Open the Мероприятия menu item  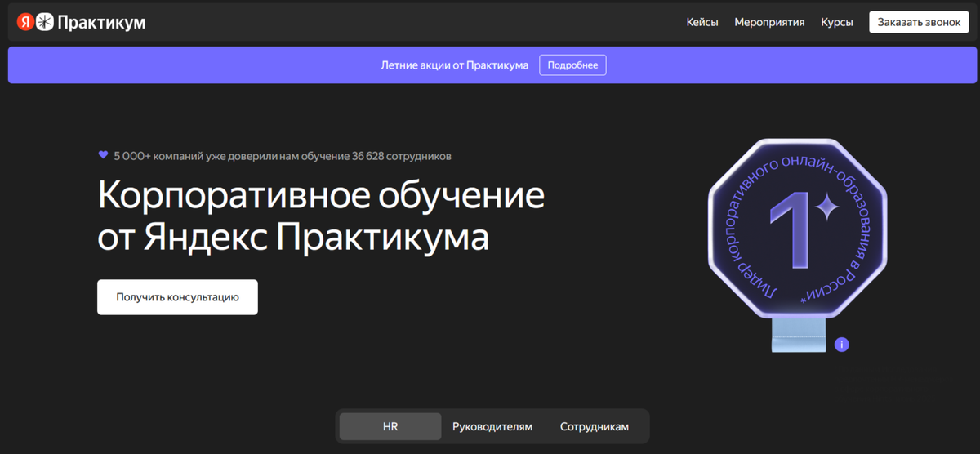coord(769,22)
